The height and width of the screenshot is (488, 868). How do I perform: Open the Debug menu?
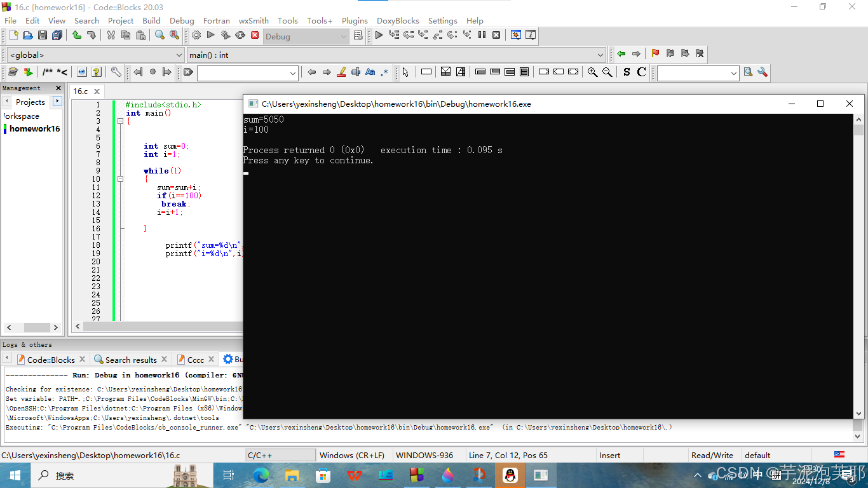tap(182, 20)
